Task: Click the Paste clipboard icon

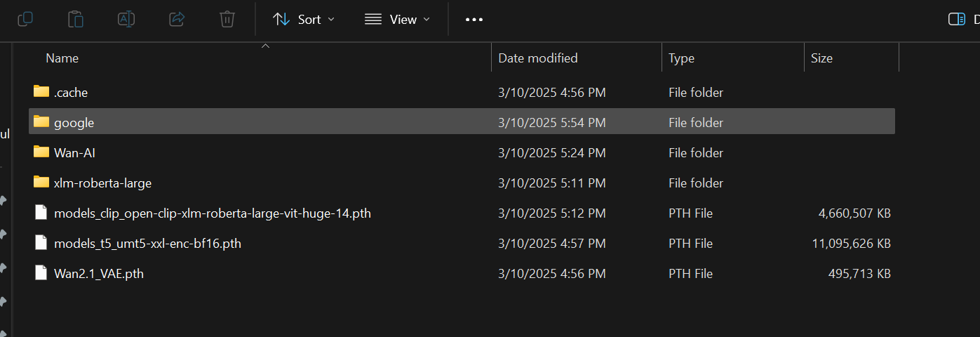Action: click(x=76, y=19)
